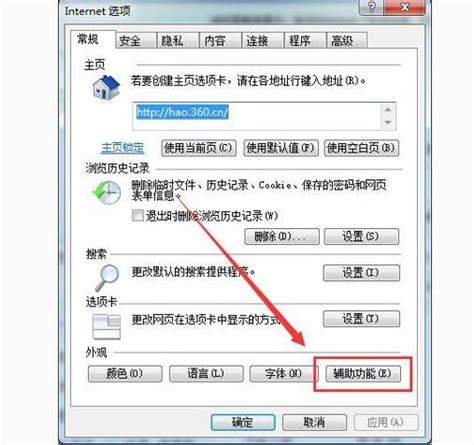This screenshot has width=474, height=445.
Task: Click the 辅助功能(E) button
Action: click(363, 373)
